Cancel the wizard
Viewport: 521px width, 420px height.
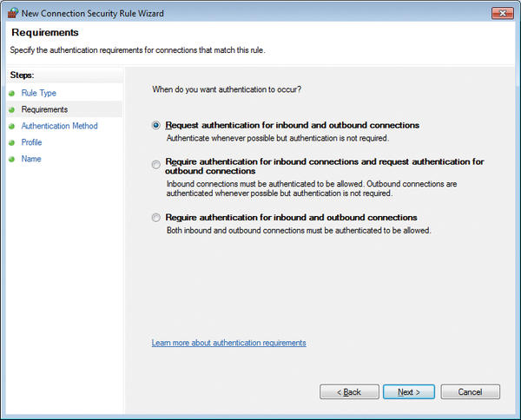[470, 391]
